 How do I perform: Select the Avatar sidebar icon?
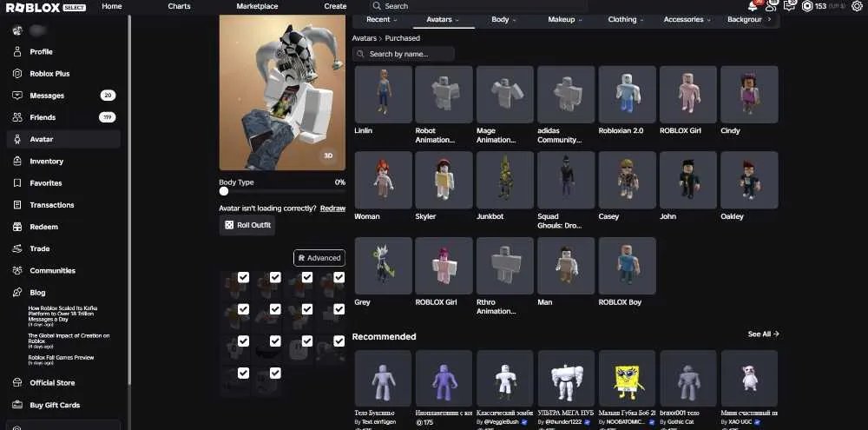pyautogui.click(x=17, y=139)
